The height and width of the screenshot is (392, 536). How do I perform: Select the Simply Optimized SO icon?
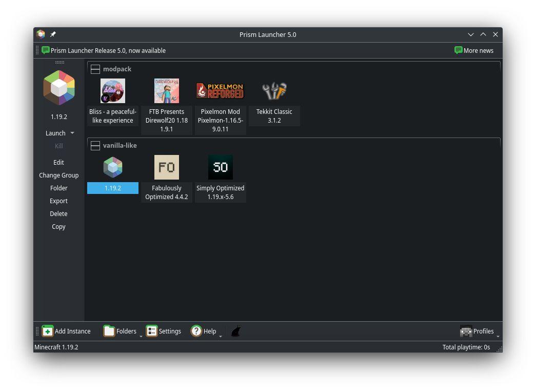[x=220, y=167]
